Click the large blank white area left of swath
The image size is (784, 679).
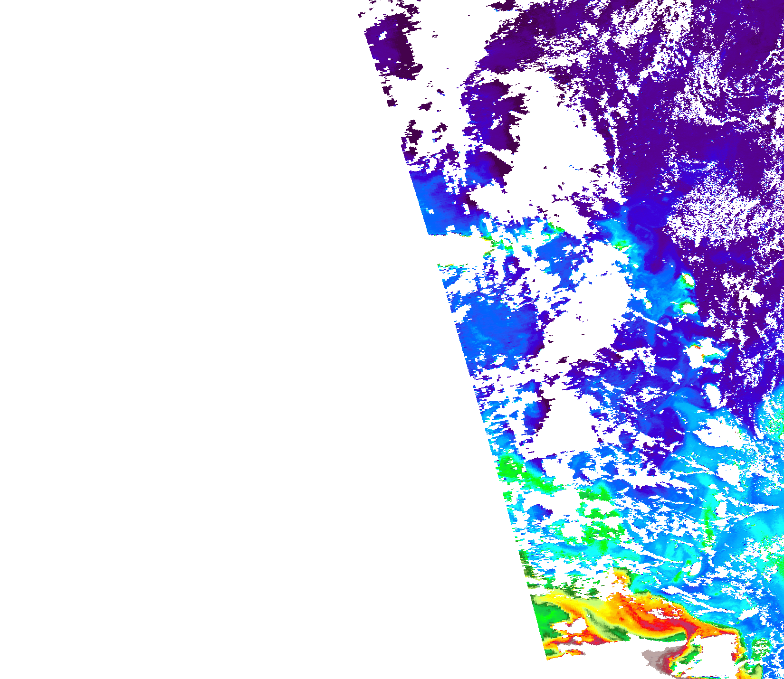(190, 332)
